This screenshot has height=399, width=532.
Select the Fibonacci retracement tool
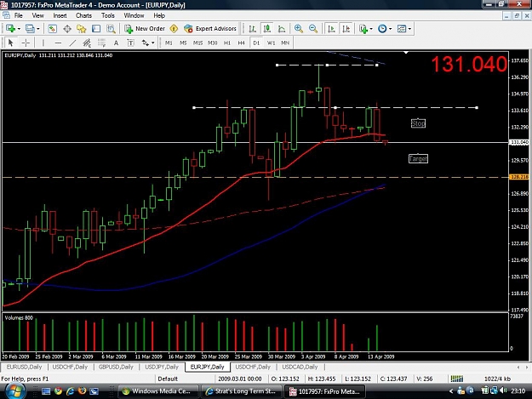click(x=101, y=43)
